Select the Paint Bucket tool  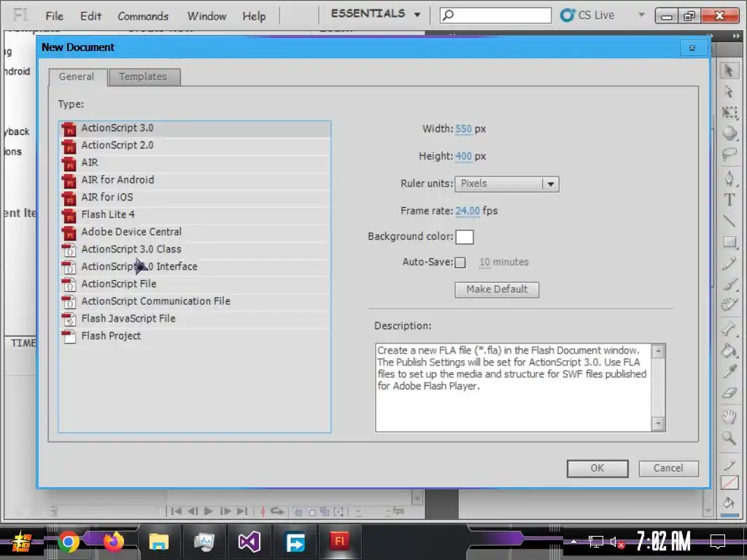coord(729,351)
